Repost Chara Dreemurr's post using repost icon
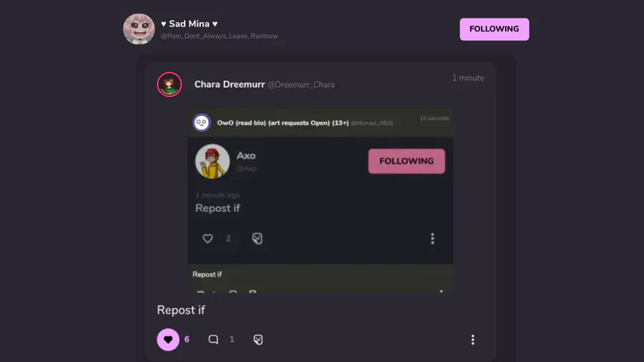 [258, 339]
